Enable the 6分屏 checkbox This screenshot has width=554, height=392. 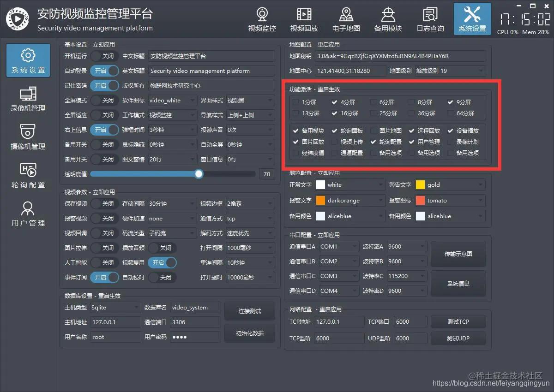372,102
